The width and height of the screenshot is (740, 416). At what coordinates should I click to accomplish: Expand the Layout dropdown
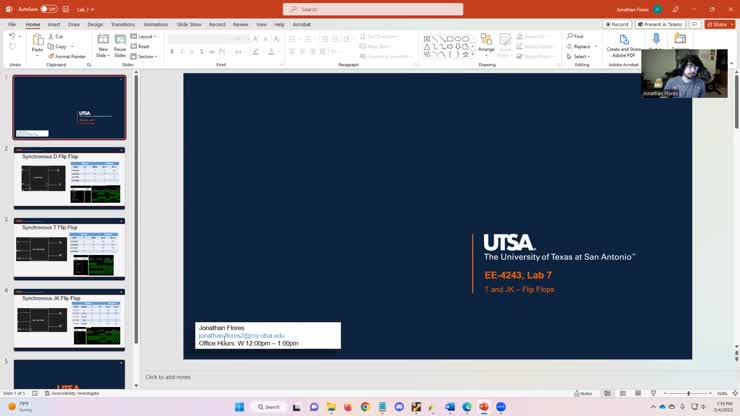coord(146,36)
